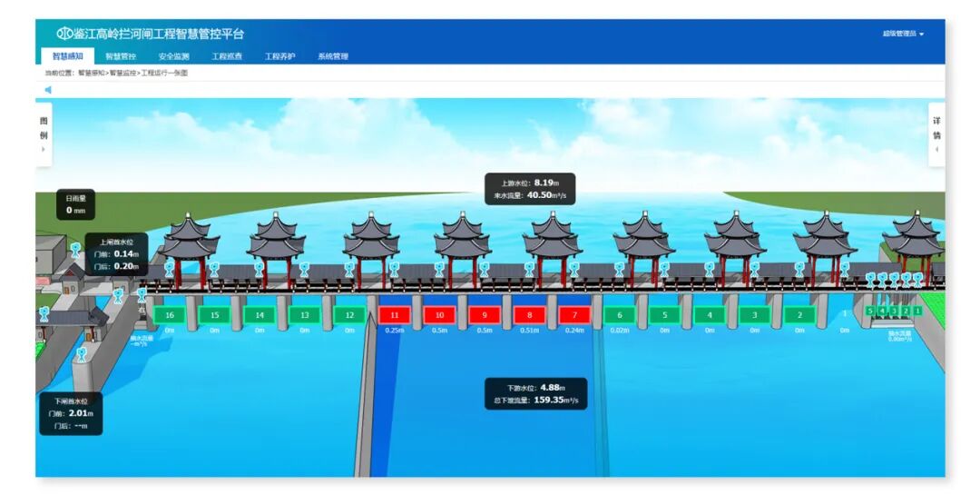Image resolution: width=980 pixels, height=495 pixels.
Task: Switch to the 智慧感知 tab
Action: (67, 55)
